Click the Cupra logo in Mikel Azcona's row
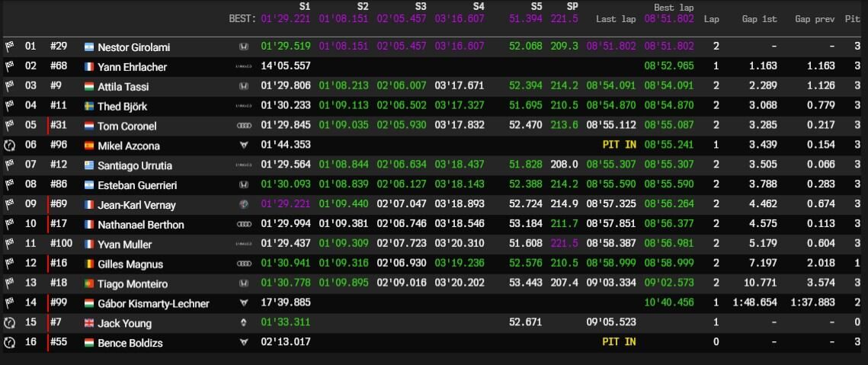The height and width of the screenshot is (365, 868). (244, 146)
